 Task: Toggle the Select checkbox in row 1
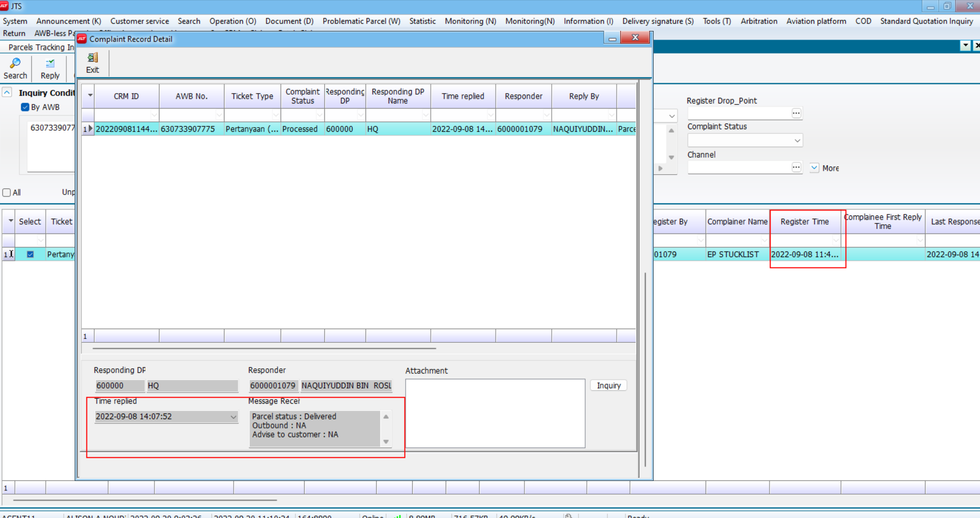click(x=30, y=254)
